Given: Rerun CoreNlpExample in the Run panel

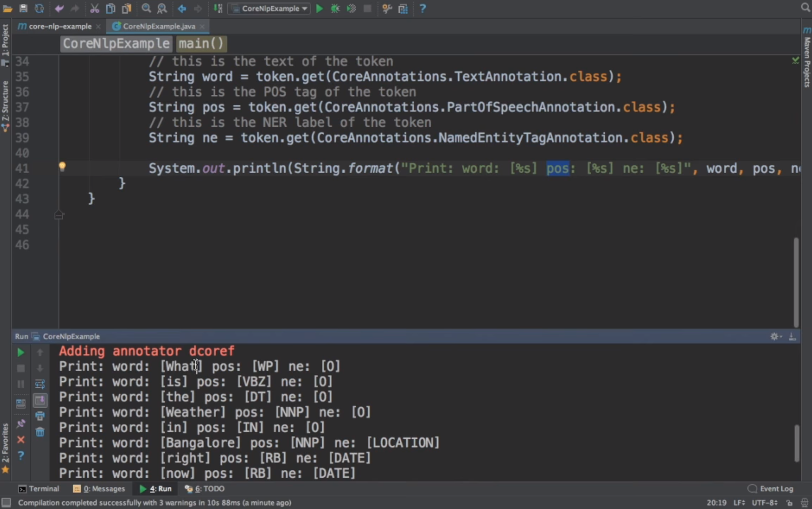Looking at the screenshot, I should [20, 352].
